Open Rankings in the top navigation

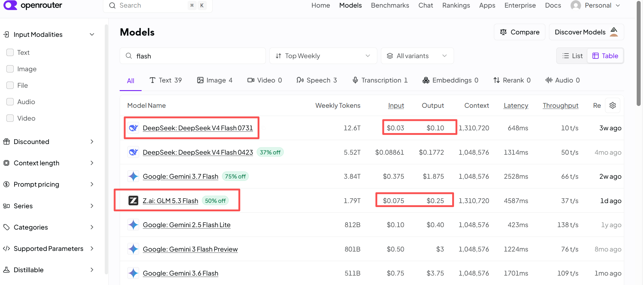[456, 5]
